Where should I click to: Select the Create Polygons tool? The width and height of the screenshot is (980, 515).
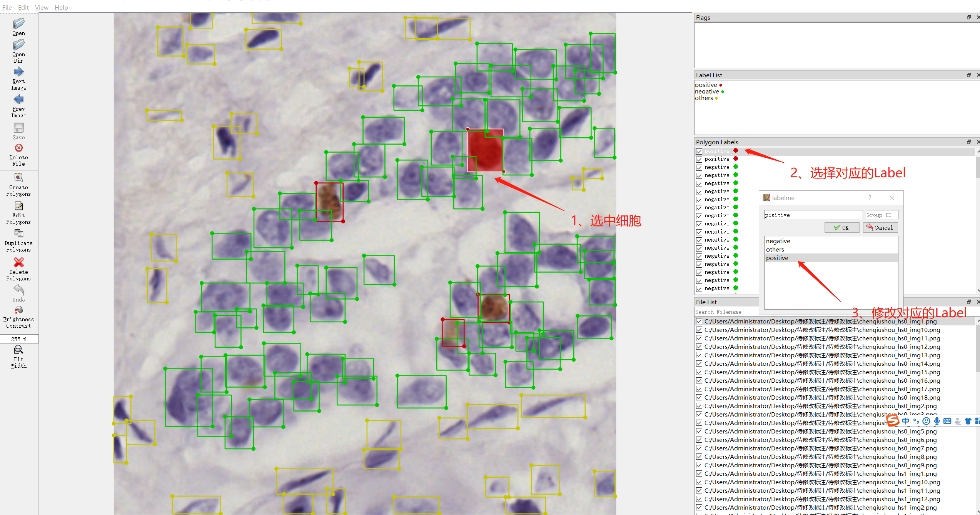pyautogui.click(x=18, y=185)
